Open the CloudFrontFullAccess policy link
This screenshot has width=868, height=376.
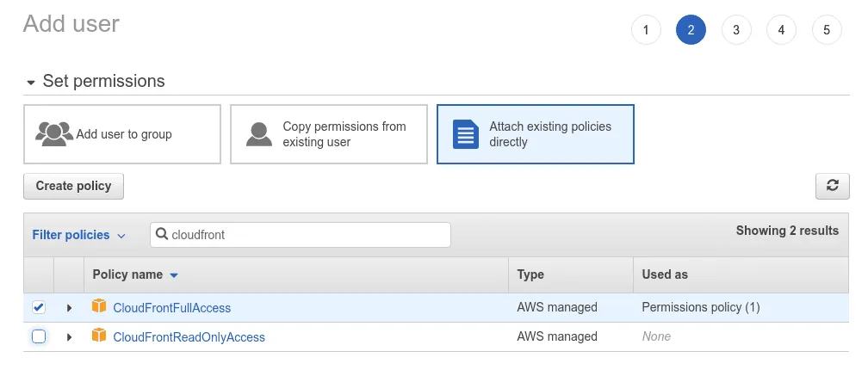click(171, 308)
